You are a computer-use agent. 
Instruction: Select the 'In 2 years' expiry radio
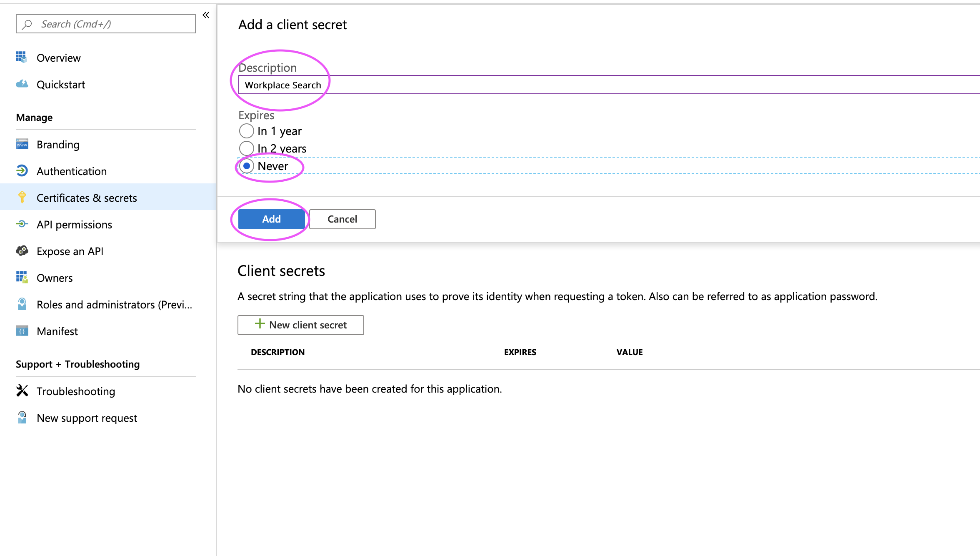coord(247,148)
